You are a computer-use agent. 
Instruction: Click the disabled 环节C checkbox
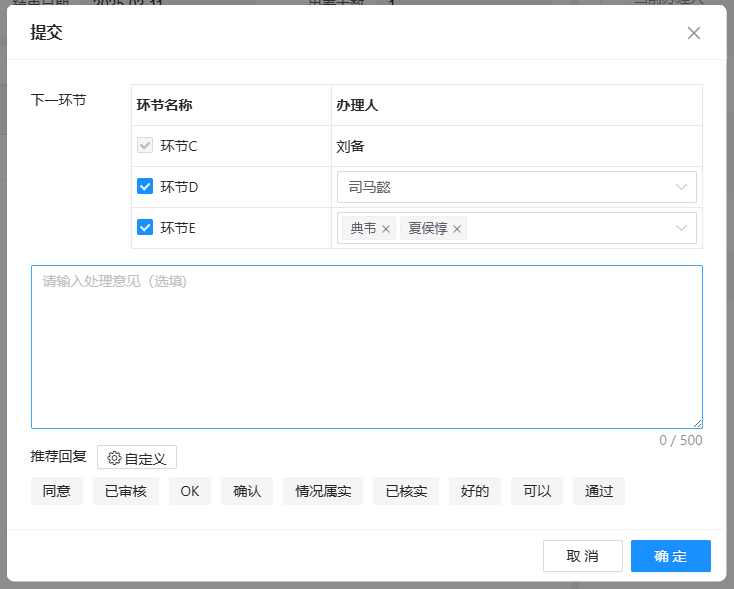click(x=145, y=146)
